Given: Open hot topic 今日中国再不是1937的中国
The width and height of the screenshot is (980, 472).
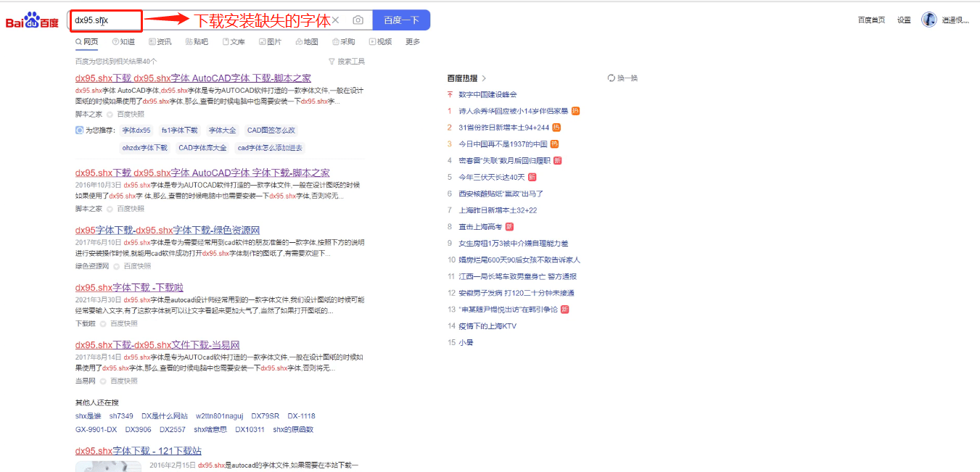Looking at the screenshot, I should pyautogui.click(x=503, y=144).
